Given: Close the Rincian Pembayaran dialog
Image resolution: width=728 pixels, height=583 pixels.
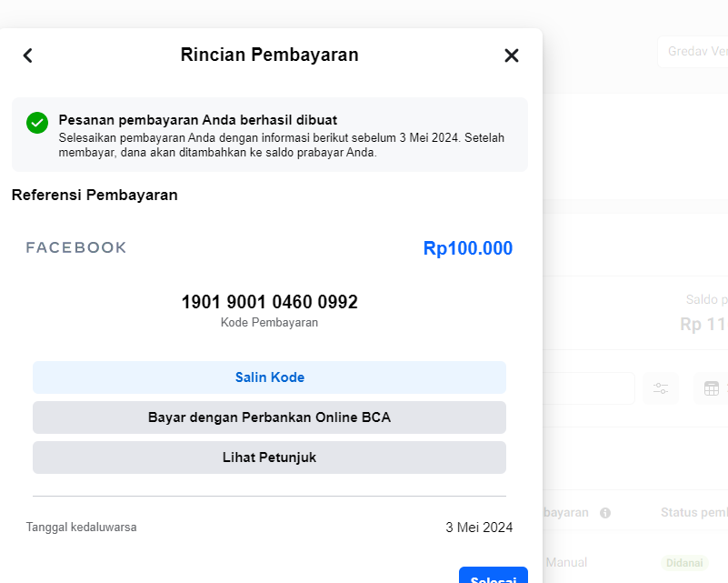Looking at the screenshot, I should (512, 55).
